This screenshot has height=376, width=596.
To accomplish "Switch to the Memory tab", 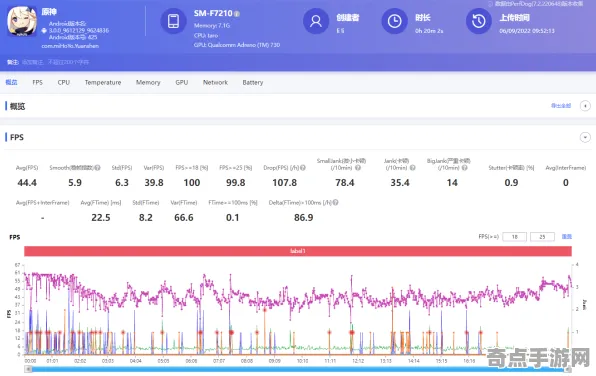I will (148, 82).
